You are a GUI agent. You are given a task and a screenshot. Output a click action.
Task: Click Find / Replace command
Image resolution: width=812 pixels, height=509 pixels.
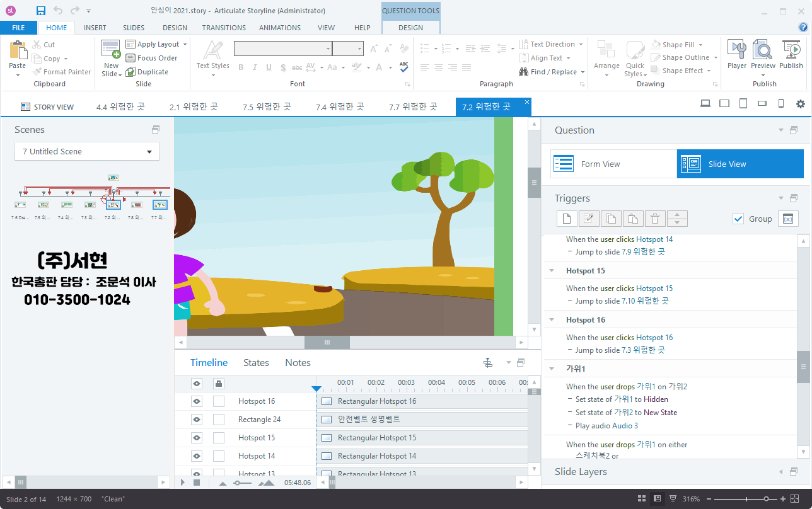tap(552, 72)
